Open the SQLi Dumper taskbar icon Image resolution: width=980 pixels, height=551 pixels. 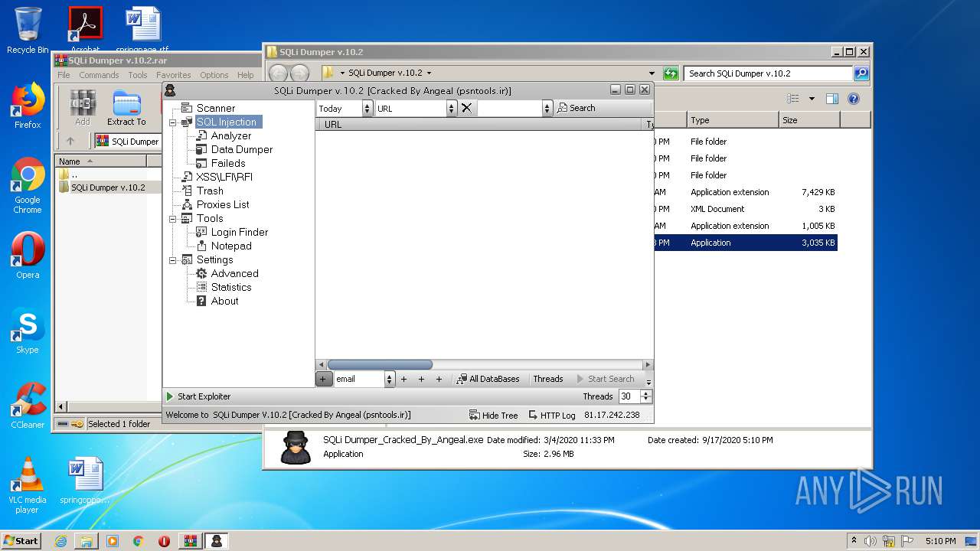(216, 540)
